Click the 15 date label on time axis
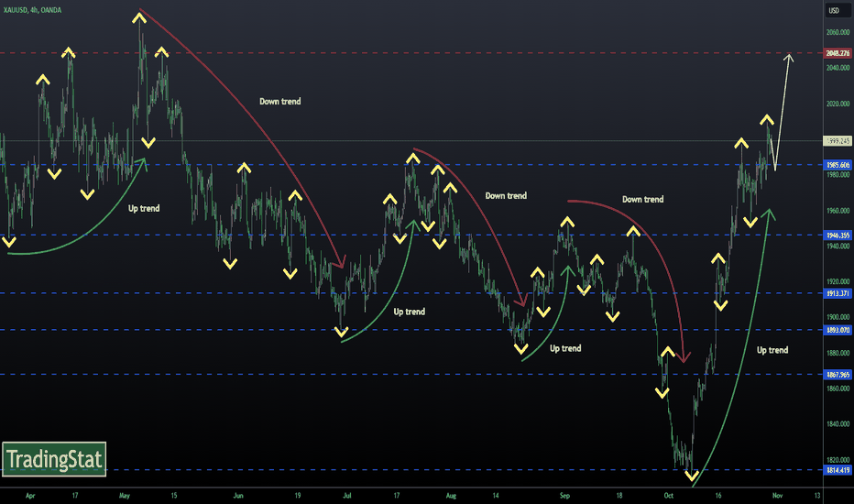This screenshot has height=504, width=854. pos(174,495)
